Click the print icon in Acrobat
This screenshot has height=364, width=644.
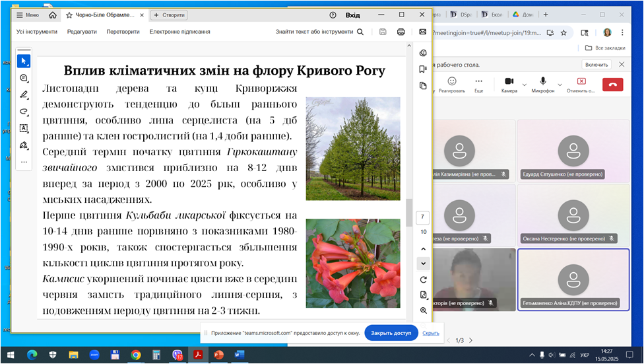pyautogui.click(x=401, y=32)
